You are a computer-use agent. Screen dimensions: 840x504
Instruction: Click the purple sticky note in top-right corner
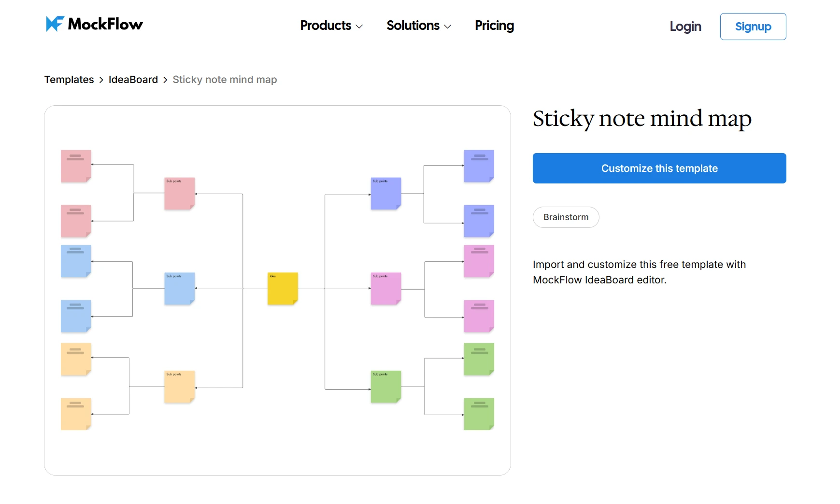pyautogui.click(x=479, y=166)
